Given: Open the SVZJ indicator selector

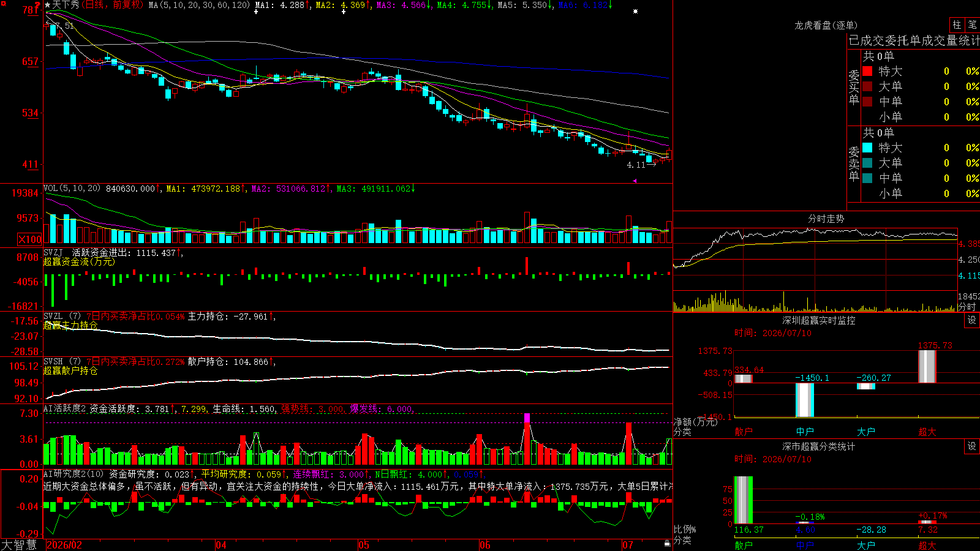Looking at the screenshot, I should (x=53, y=253).
